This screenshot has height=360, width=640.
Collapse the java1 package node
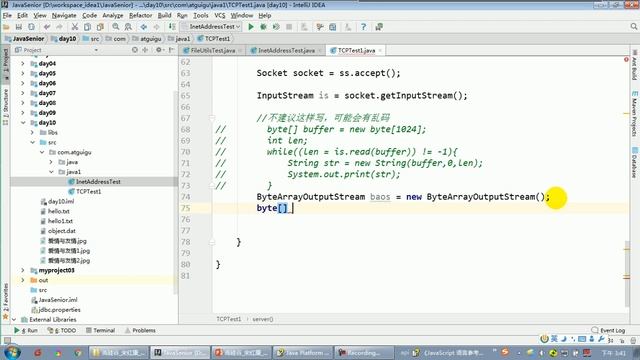pos(51,172)
